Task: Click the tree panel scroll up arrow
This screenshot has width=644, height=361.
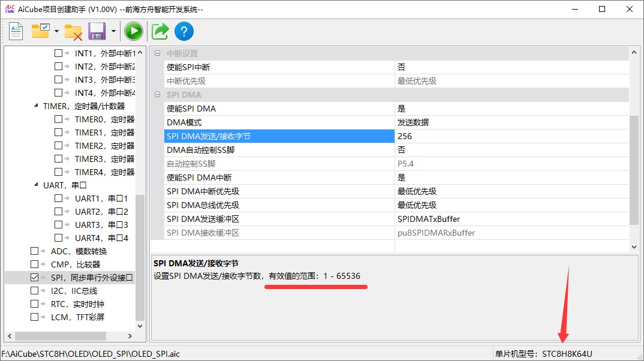Action: tap(140, 53)
